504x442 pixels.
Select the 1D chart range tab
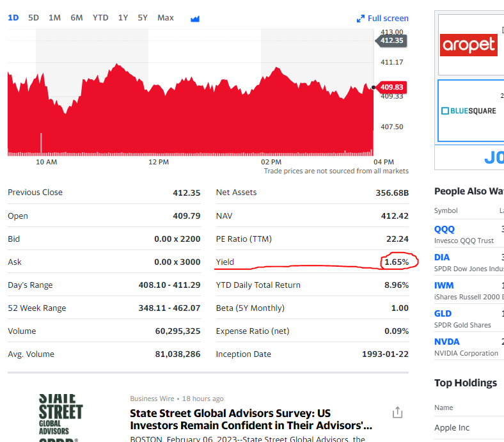[13, 18]
